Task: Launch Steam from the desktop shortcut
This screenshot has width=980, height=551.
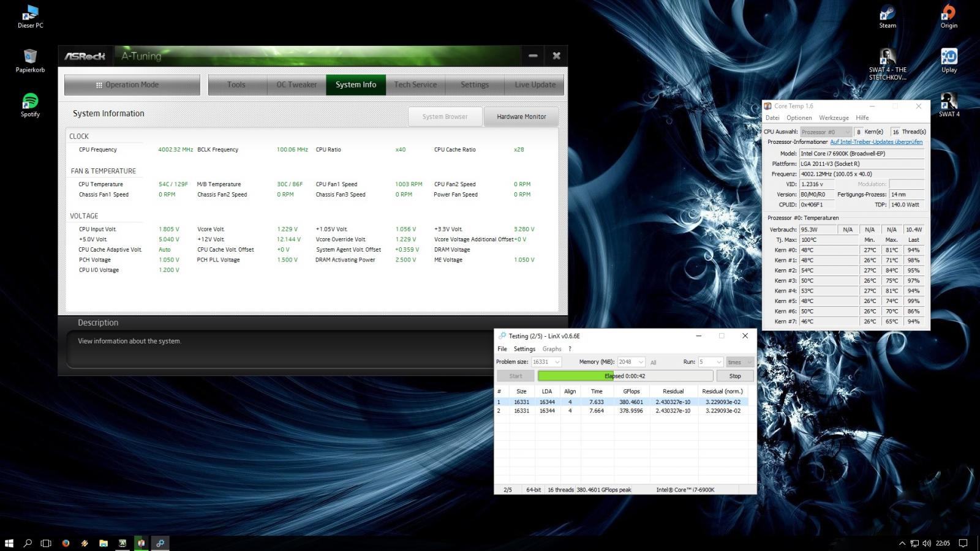Action: pos(888,17)
